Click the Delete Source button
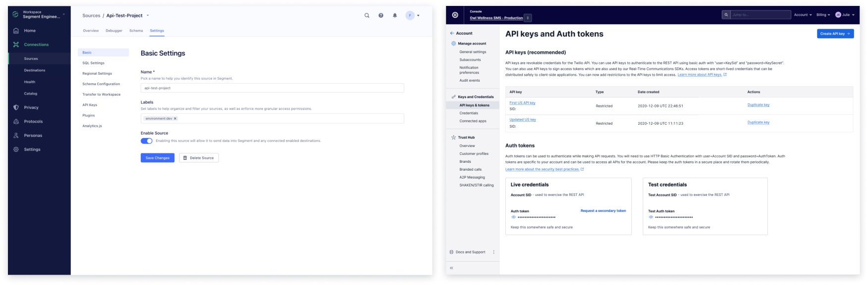The width and height of the screenshot is (868, 285). [199, 158]
